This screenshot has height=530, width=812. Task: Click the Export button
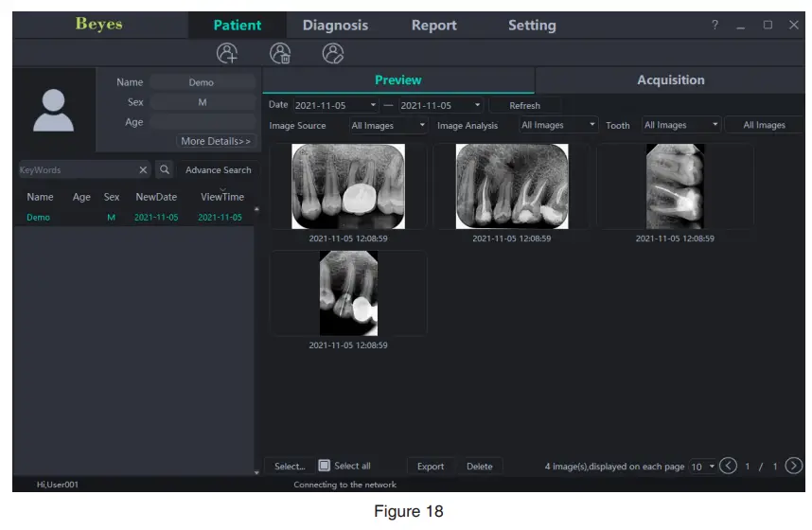click(431, 467)
